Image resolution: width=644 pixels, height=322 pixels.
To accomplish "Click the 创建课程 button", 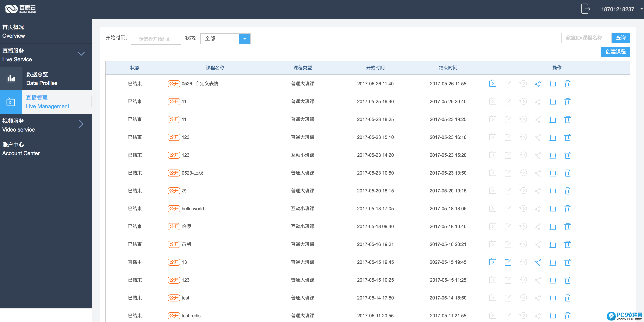I will [615, 52].
